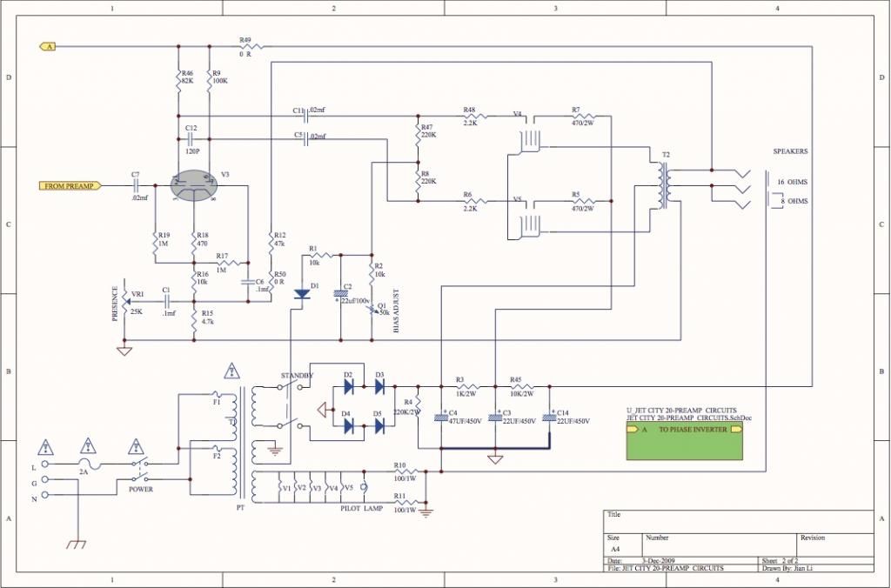
Task: Click the 3-Dec-2009 date in the title block
Action: [x=658, y=561]
